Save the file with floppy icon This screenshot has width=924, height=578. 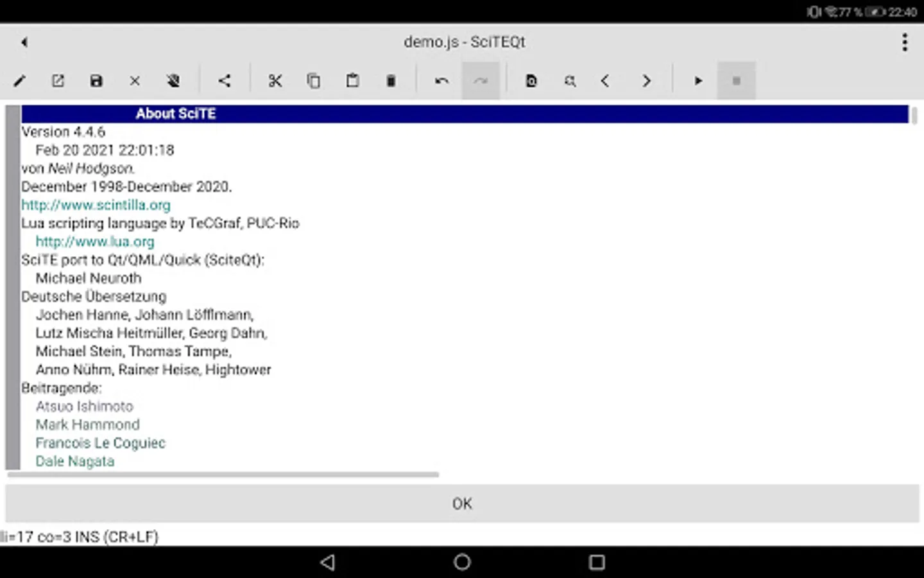[x=96, y=81]
